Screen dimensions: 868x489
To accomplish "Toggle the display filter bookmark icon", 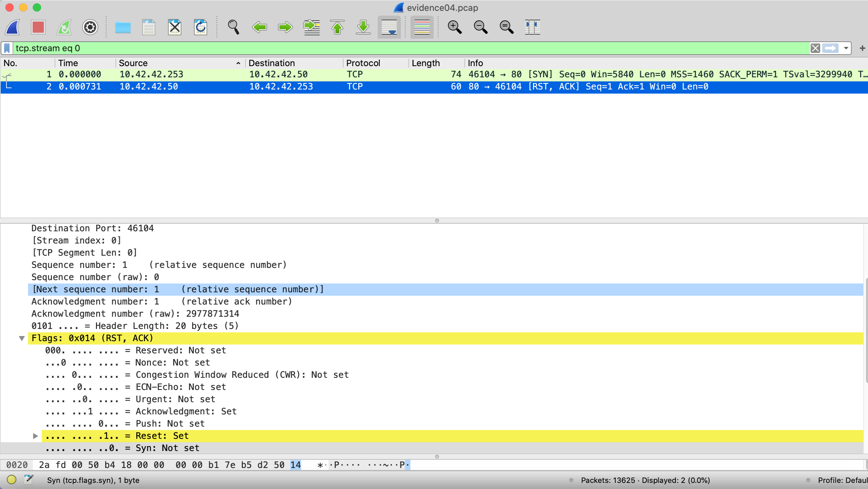I will point(7,48).
